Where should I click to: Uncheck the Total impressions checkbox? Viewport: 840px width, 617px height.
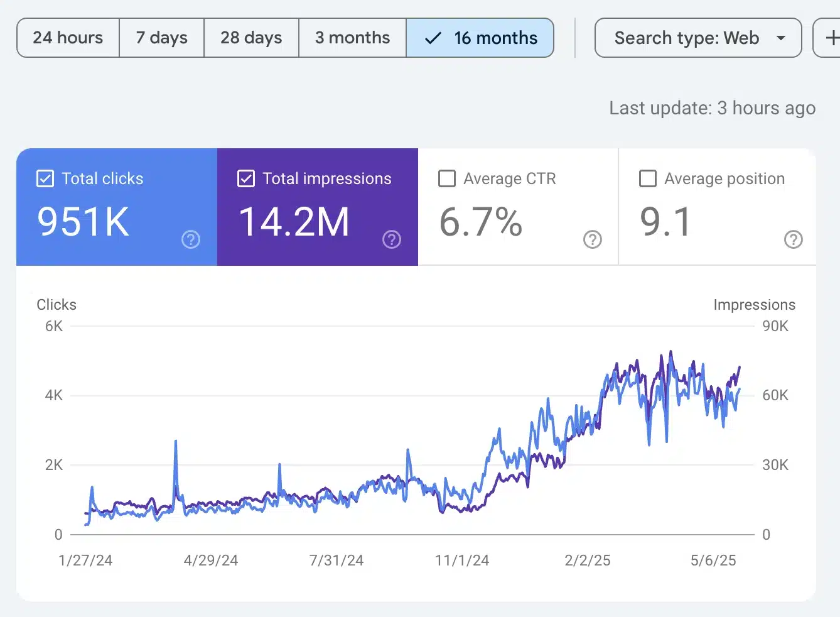(246, 179)
